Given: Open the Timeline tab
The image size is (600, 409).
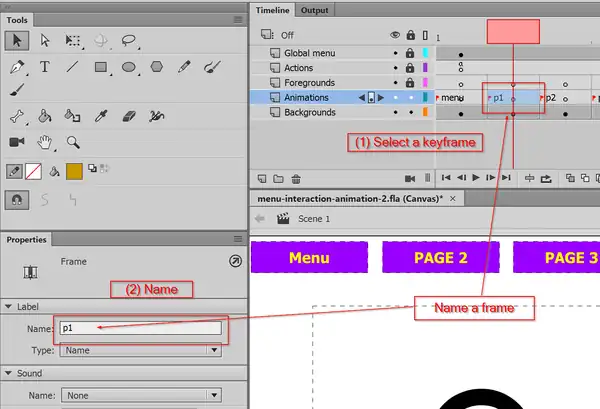Looking at the screenshot, I should point(272,10).
